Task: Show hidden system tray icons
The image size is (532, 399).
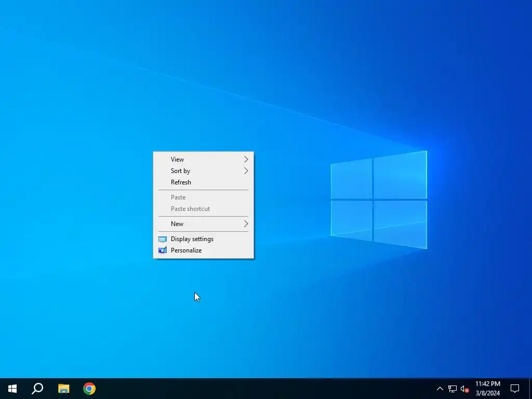Action: (440, 389)
